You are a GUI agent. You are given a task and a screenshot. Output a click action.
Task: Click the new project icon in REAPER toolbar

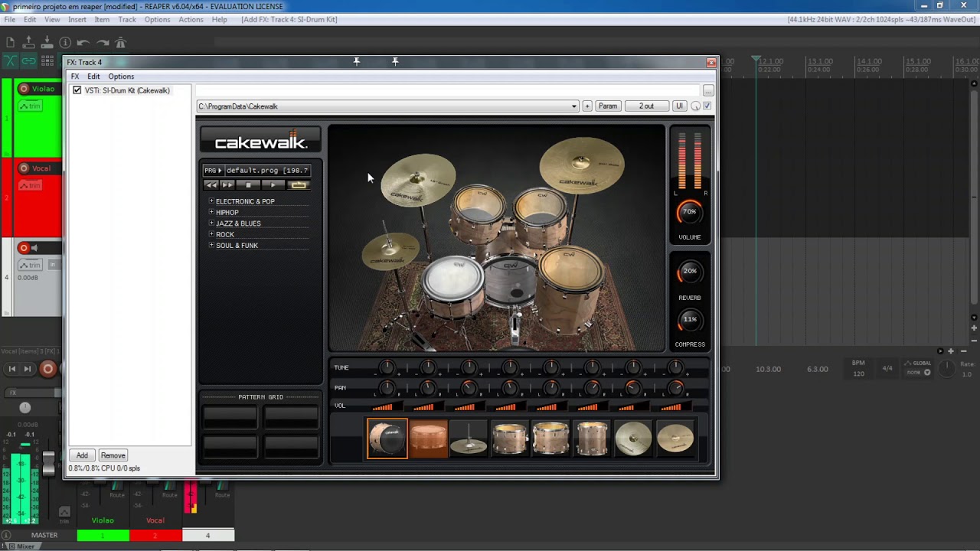10,43
